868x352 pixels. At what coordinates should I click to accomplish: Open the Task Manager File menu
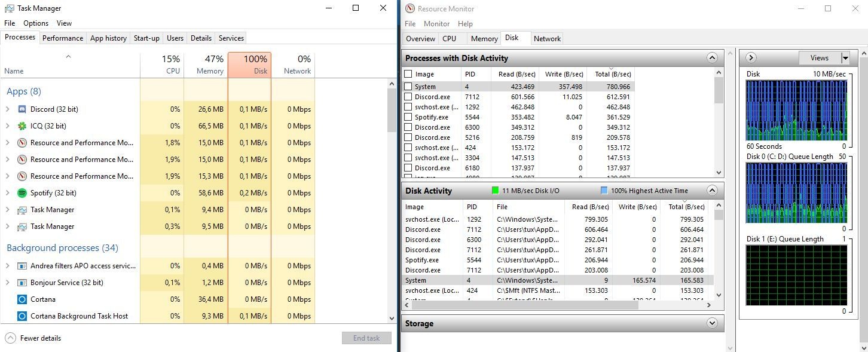pos(10,23)
